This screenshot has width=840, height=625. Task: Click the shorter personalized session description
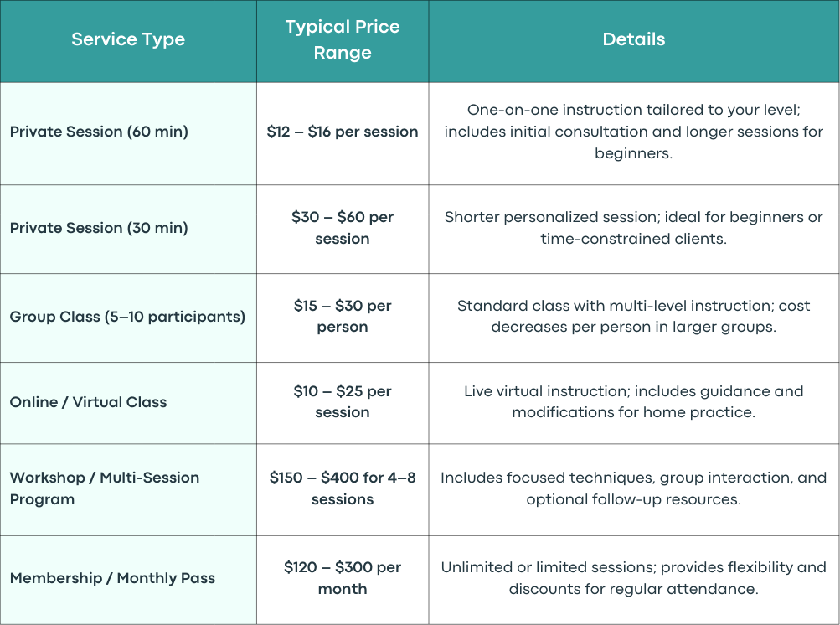tap(634, 228)
